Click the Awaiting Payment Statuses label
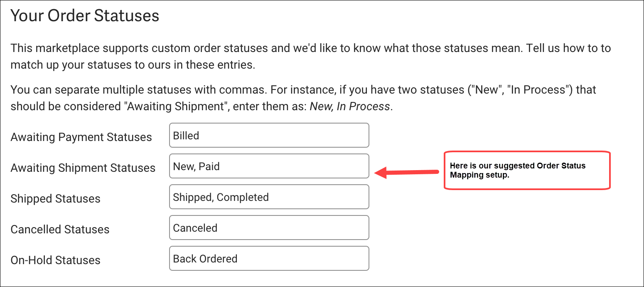The image size is (644, 287). 81,137
